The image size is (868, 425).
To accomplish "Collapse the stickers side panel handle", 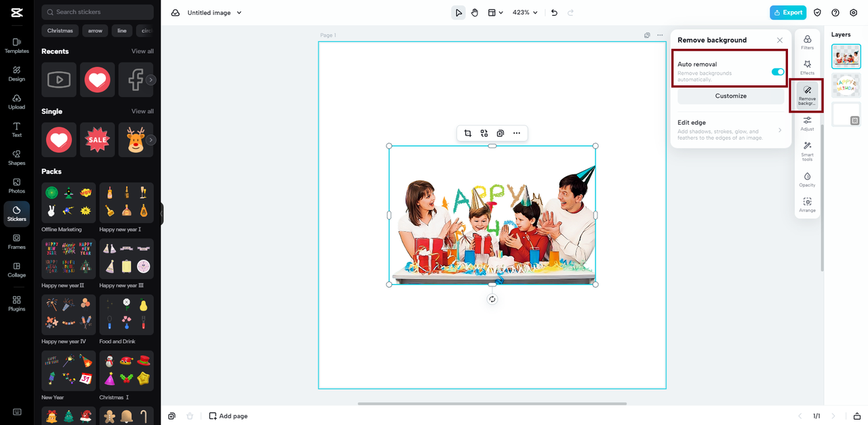I will tap(161, 214).
